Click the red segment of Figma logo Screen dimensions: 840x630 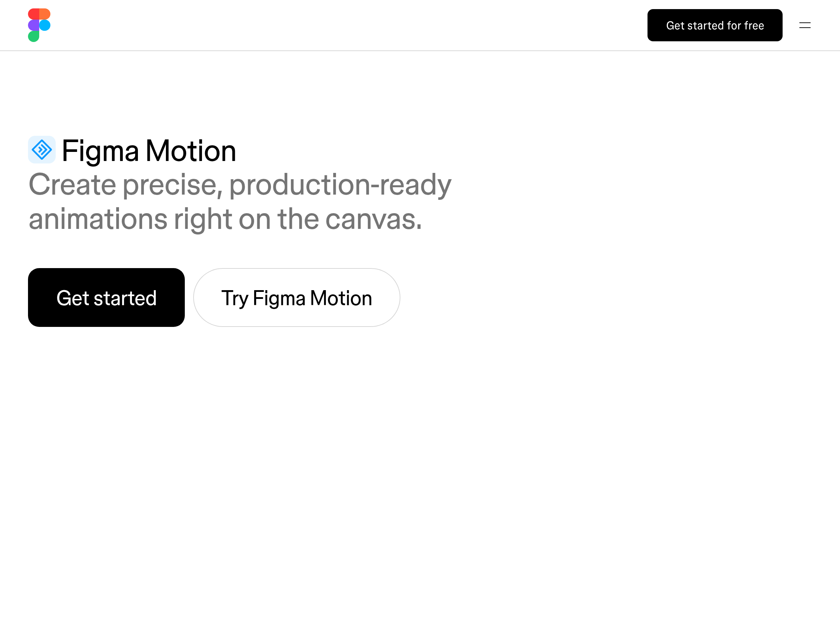(x=33, y=14)
